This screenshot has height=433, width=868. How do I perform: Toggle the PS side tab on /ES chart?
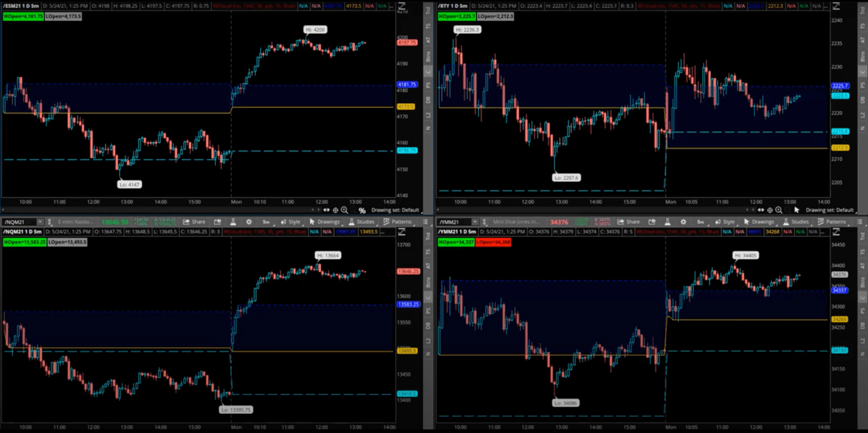pyautogui.click(x=428, y=85)
